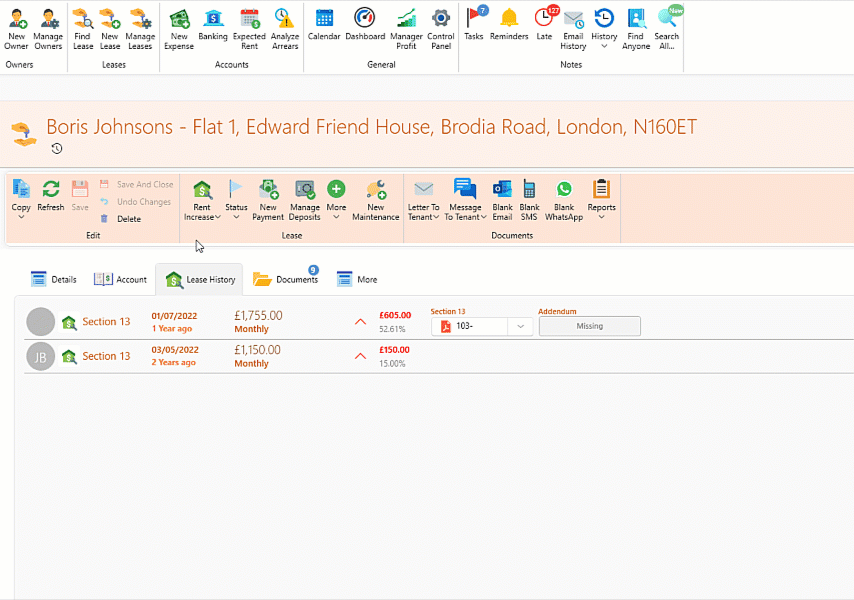This screenshot has width=854, height=600.
Task: Click the Banking icon
Action: pyautogui.click(x=213, y=19)
